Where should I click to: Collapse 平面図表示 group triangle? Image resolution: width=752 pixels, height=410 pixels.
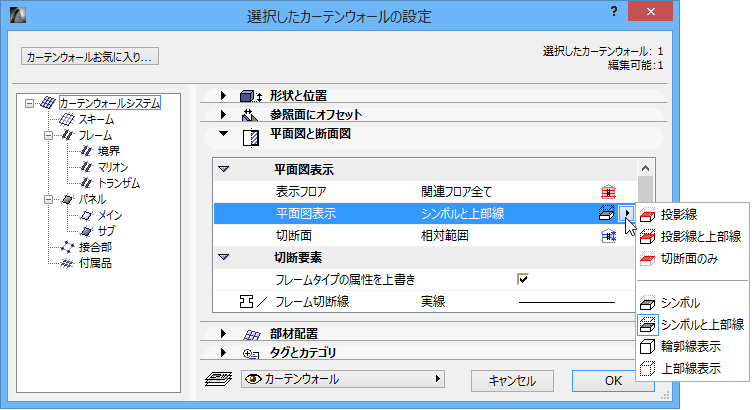224,169
